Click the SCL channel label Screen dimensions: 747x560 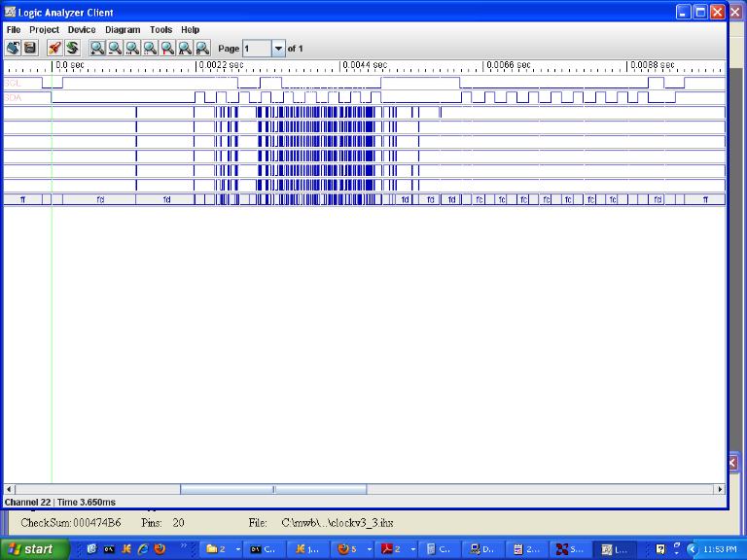(x=13, y=84)
